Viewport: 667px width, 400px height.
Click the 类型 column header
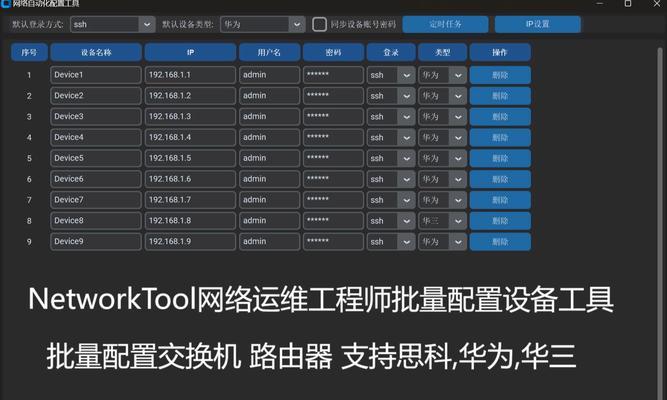pos(442,52)
